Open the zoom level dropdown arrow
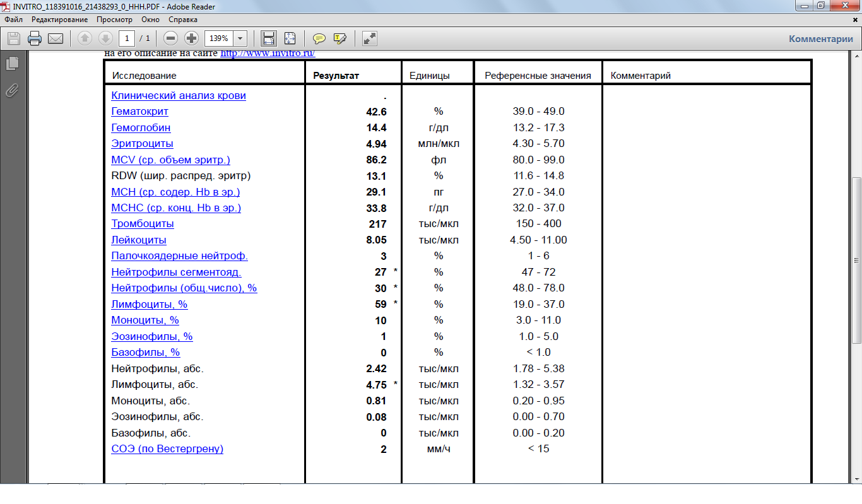 [240, 38]
